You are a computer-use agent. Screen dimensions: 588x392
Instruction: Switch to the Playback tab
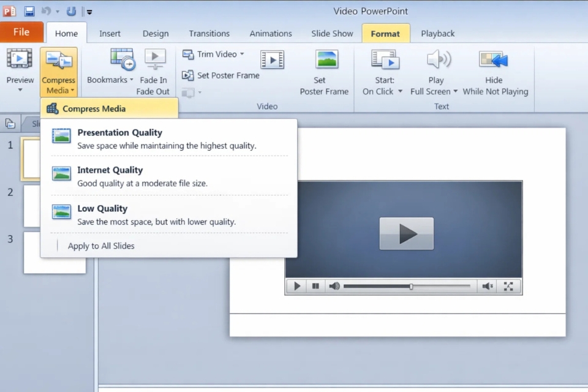click(x=437, y=33)
